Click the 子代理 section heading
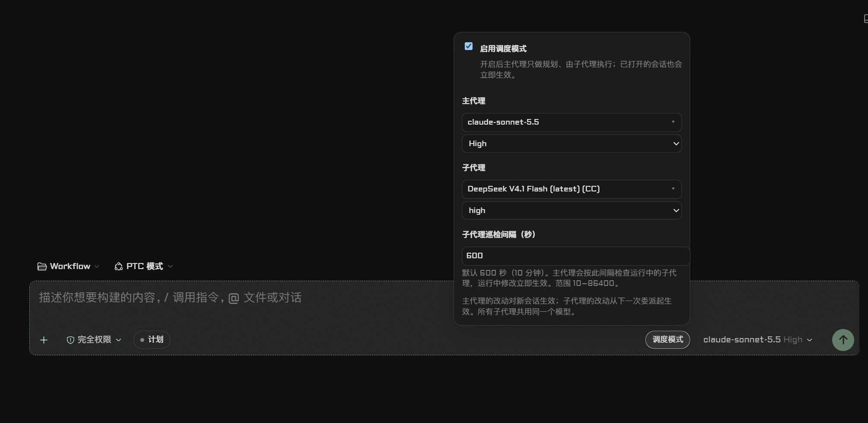 (x=473, y=168)
